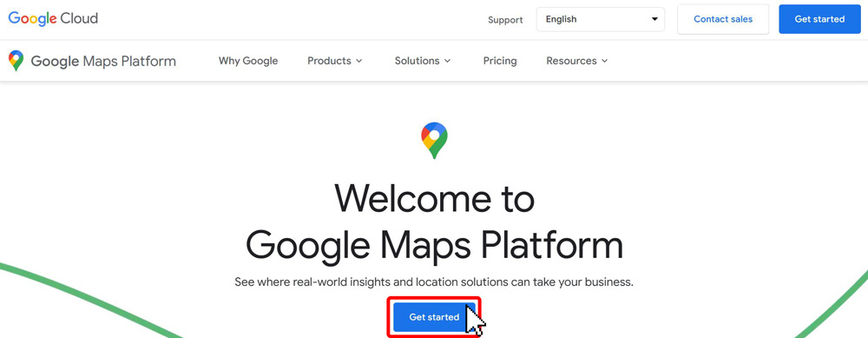This screenshot has height=338, width=868.
Task: Open the English language dropdown
Action: point(600,19)
